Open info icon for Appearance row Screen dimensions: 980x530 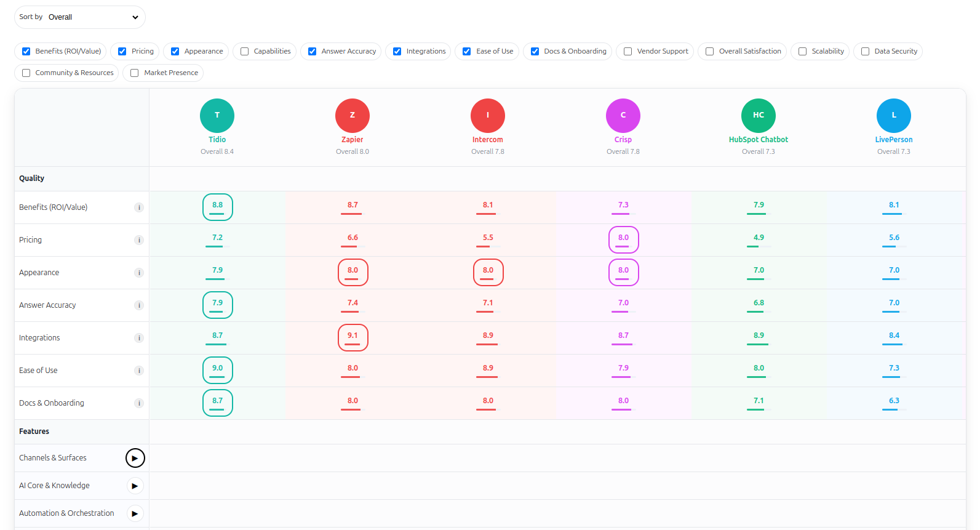[x=139, y=273]
